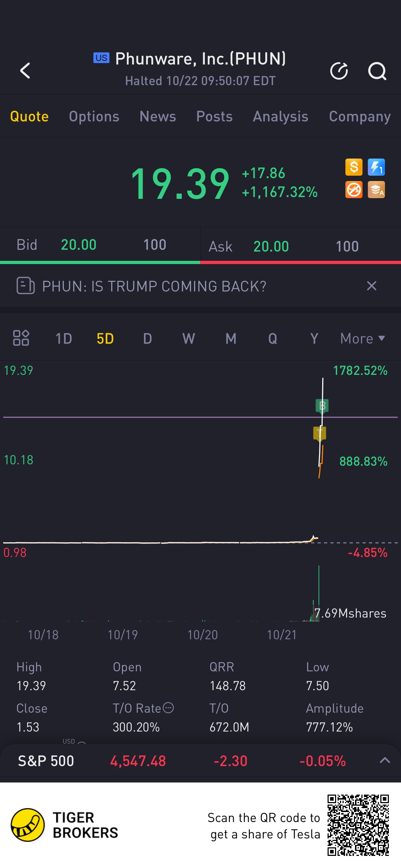Image resolution: width=401 pixels, height=868 pixels.
Task: Open the chart layout grid icon
Action: pyautogui.click(x=21, y=338)
